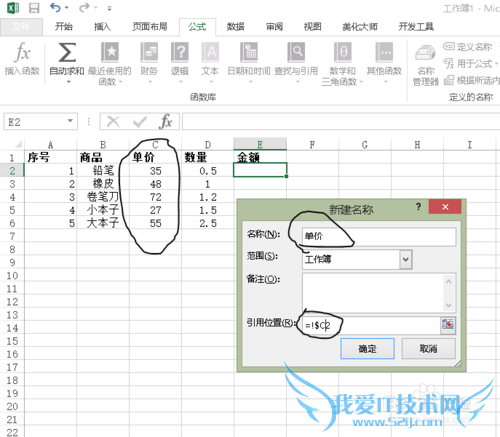Open Date and Time (日期和时间) functions
500x437 pixels.
point(249,63)
